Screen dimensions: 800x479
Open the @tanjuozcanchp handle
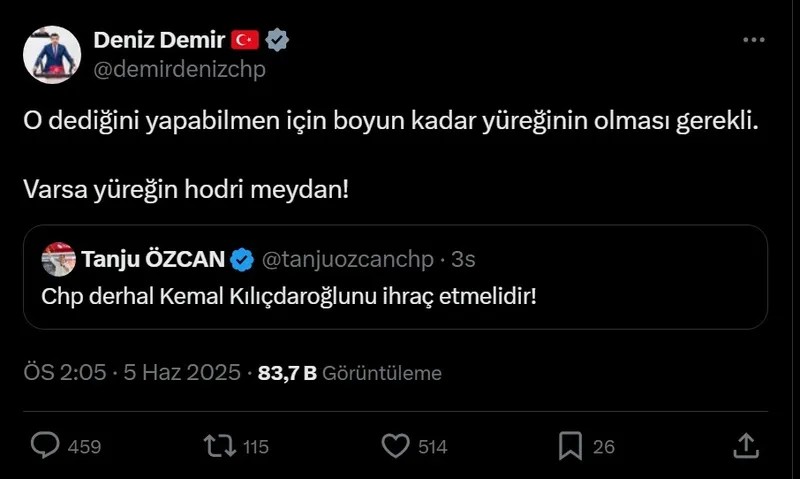347,260
